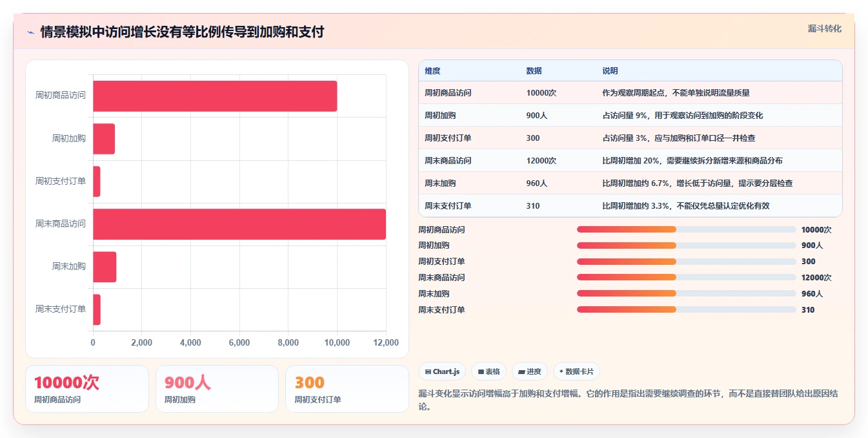Click the description starting 比周初增加 20%
Viewport: 868px width, 438px height.
[x=692, y=161]
